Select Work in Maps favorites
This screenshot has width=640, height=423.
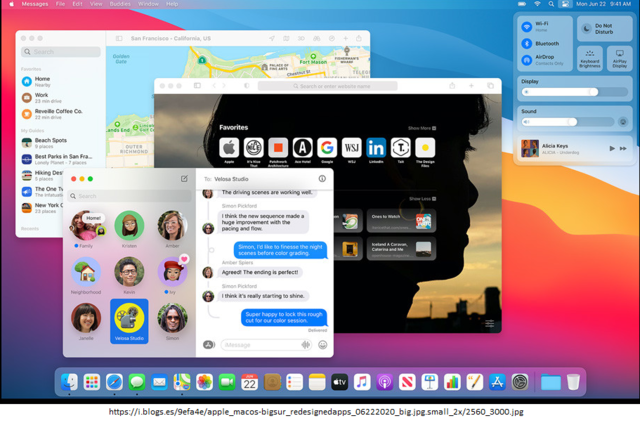point(61,98)
